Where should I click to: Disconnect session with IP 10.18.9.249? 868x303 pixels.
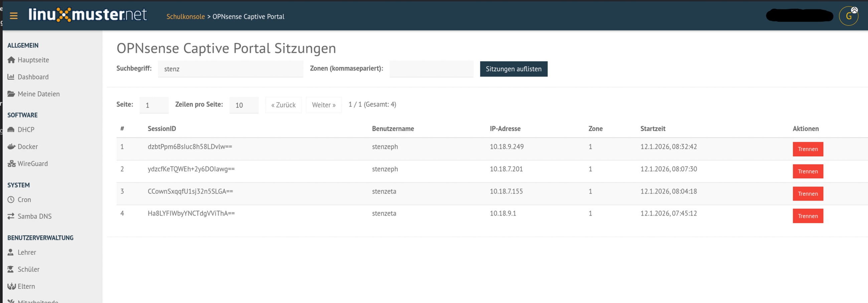click(x=807, y=149)
